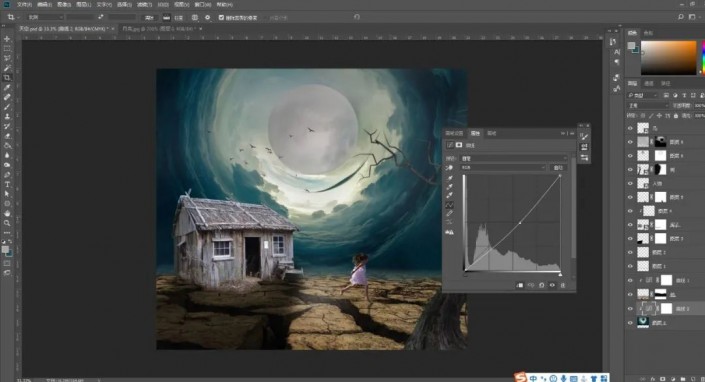Switch to the 路径 tab
This screenshot has width=705, height=382.
tap(665, 84)
